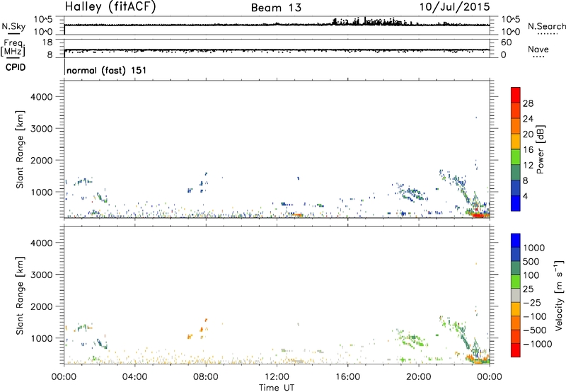Click the '24' label on Power color bar
Image resolution: width=566 pixels, height=392 pixels.
tap(528, 119)
